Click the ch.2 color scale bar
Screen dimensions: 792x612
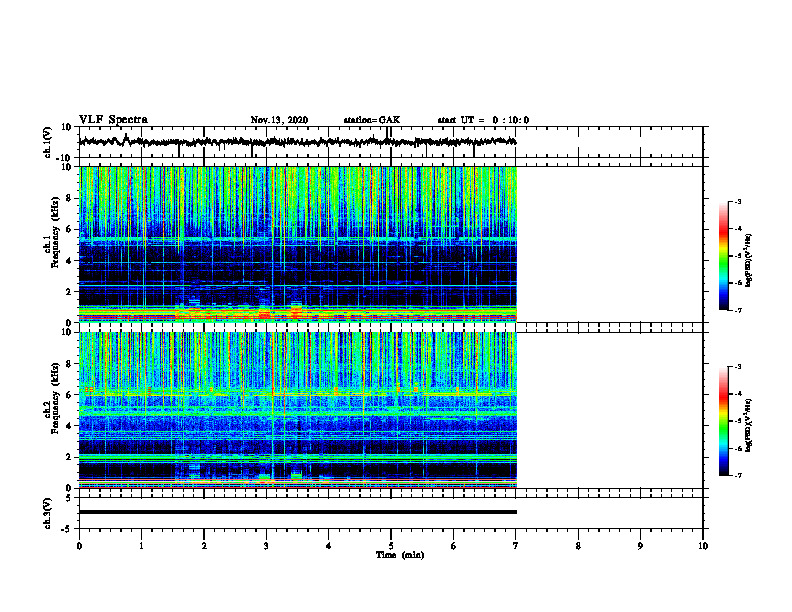pyautogui.click(x=723, y=421)
